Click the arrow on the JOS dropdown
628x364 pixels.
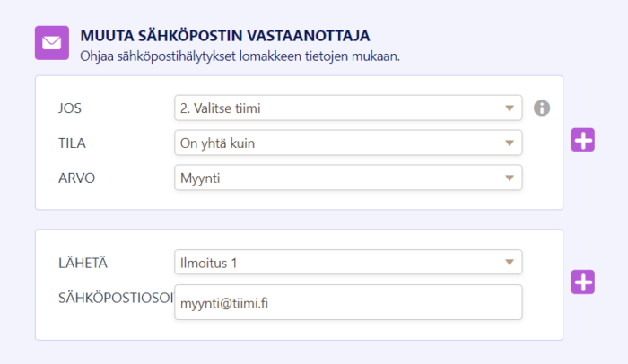point(510,108)
